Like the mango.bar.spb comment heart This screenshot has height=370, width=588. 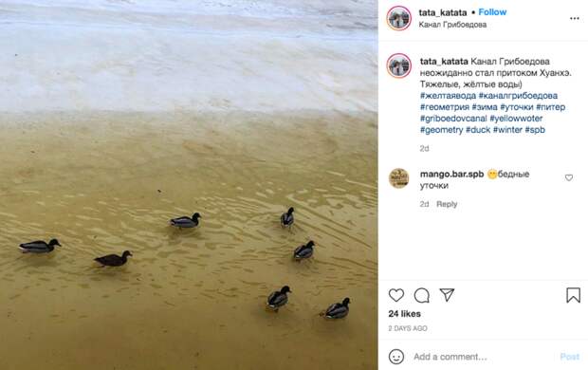(569, 177)
